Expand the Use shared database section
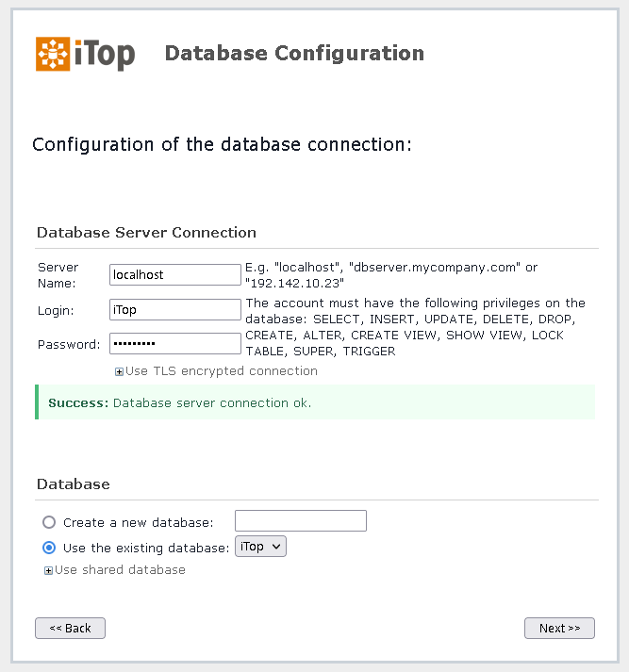Viewport: 629px width, 672px height. [x=48, y=570]
